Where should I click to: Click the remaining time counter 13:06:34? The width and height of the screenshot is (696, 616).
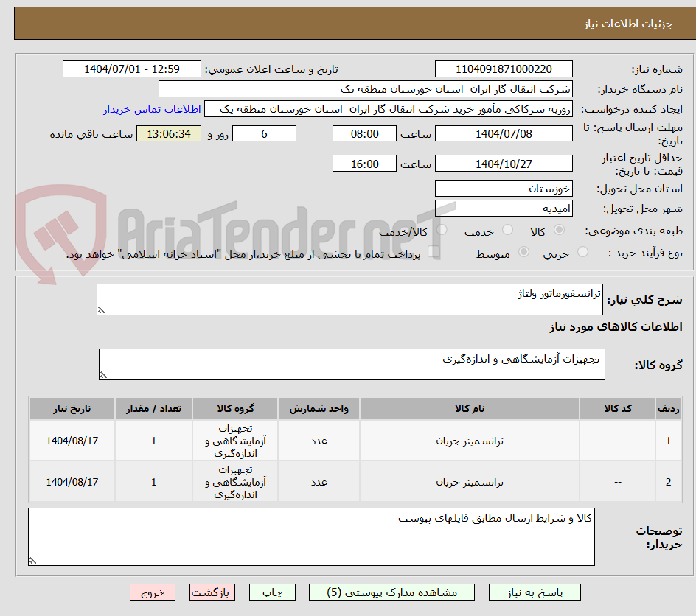tap(168, 133)
